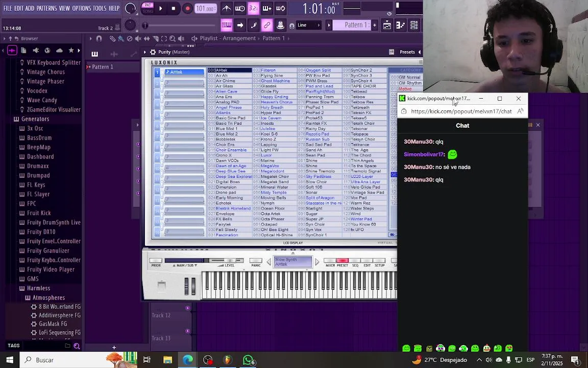
Task: Open the cloud library tab in Browser
Action: (59, 50)
